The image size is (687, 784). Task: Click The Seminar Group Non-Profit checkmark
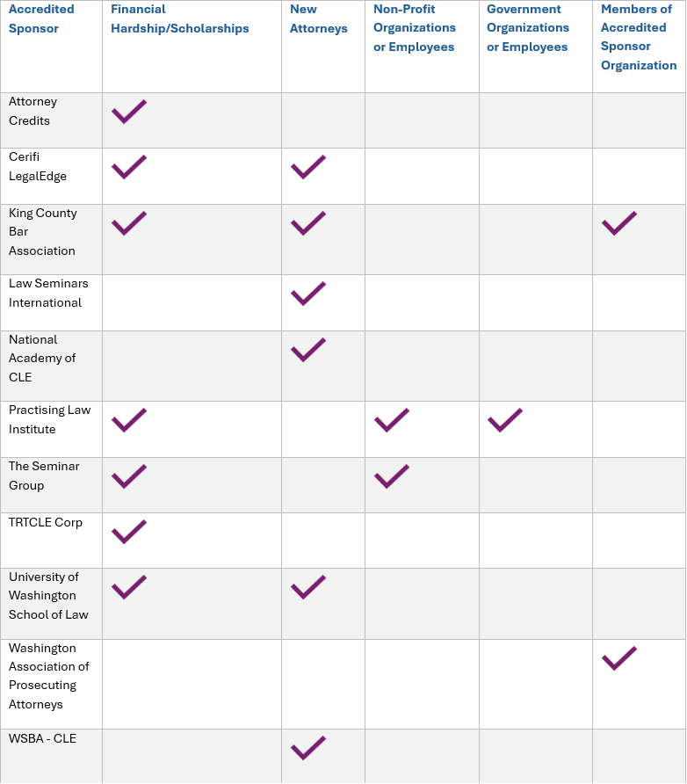[392, 476]
